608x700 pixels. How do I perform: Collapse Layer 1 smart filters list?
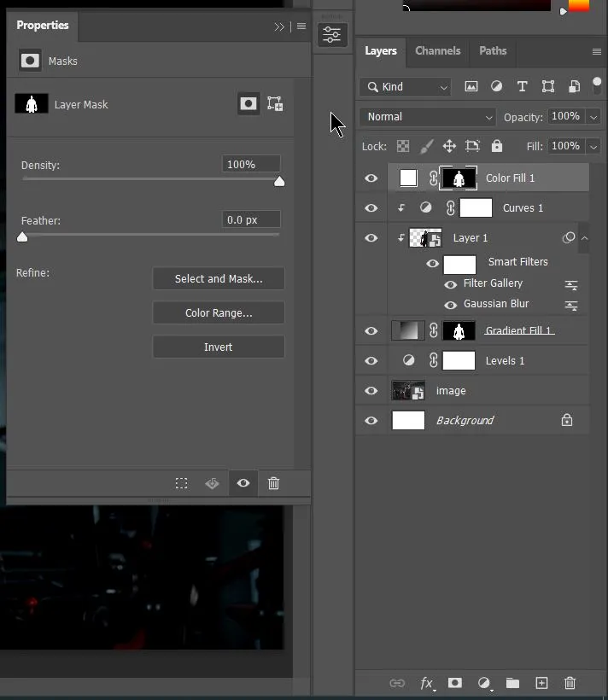584,238
